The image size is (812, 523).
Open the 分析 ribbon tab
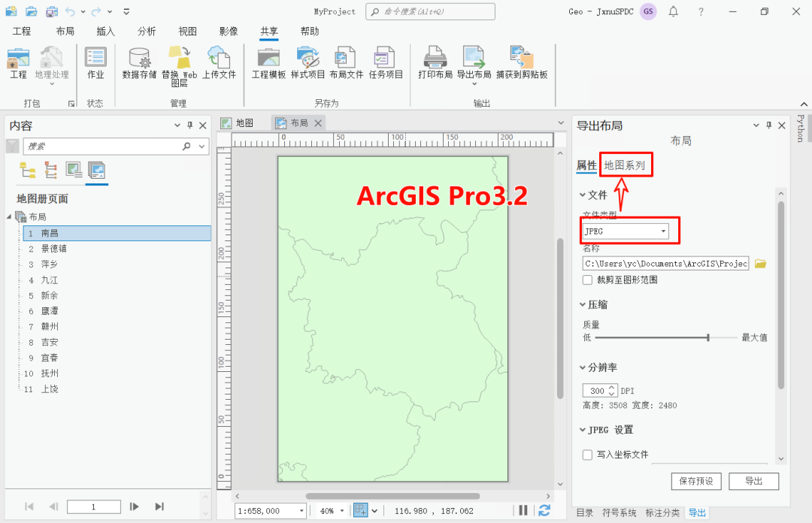[x=147, y=31]
